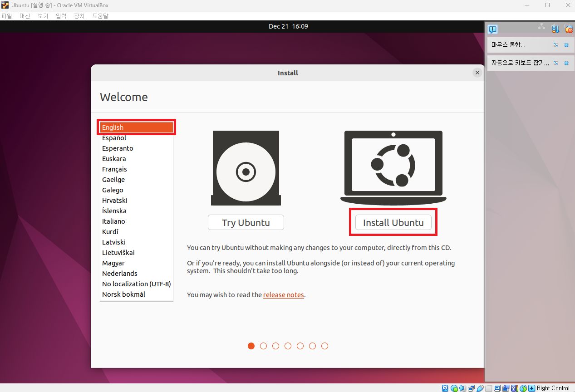Image resolution: width=575 pixels, height=392 pixels.
Task: Click the network adapters status icon
Action: 471,388
